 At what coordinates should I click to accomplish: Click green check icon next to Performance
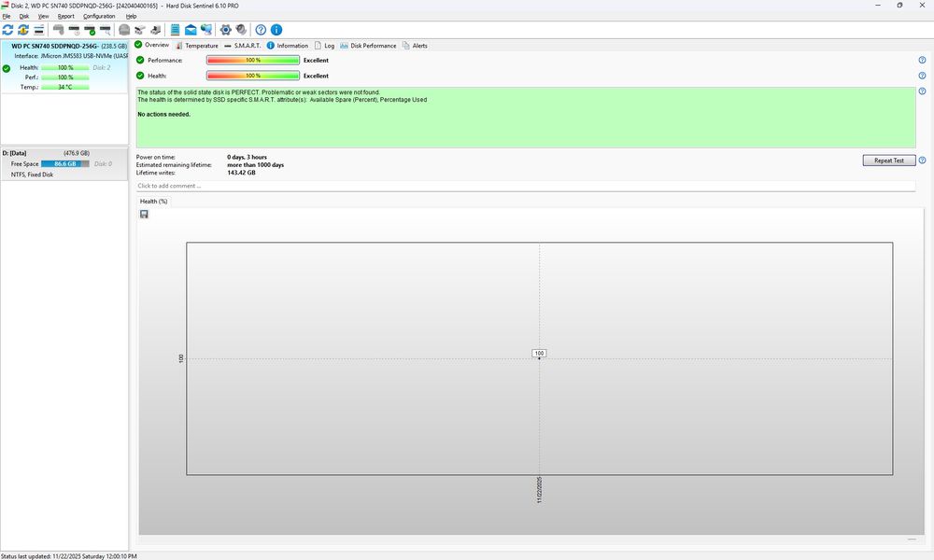(x=140, y=60)
